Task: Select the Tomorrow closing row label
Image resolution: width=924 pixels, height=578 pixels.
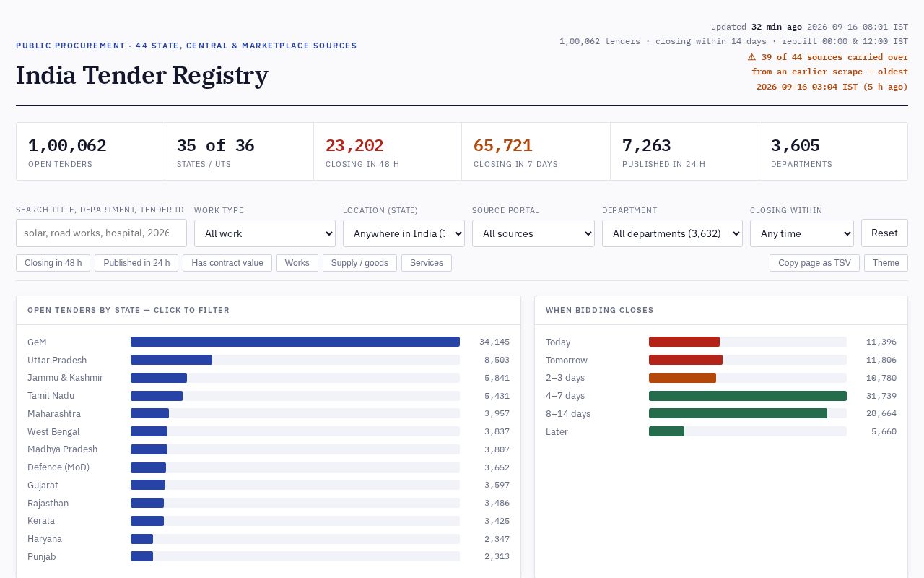Action: tap(567, 360)
